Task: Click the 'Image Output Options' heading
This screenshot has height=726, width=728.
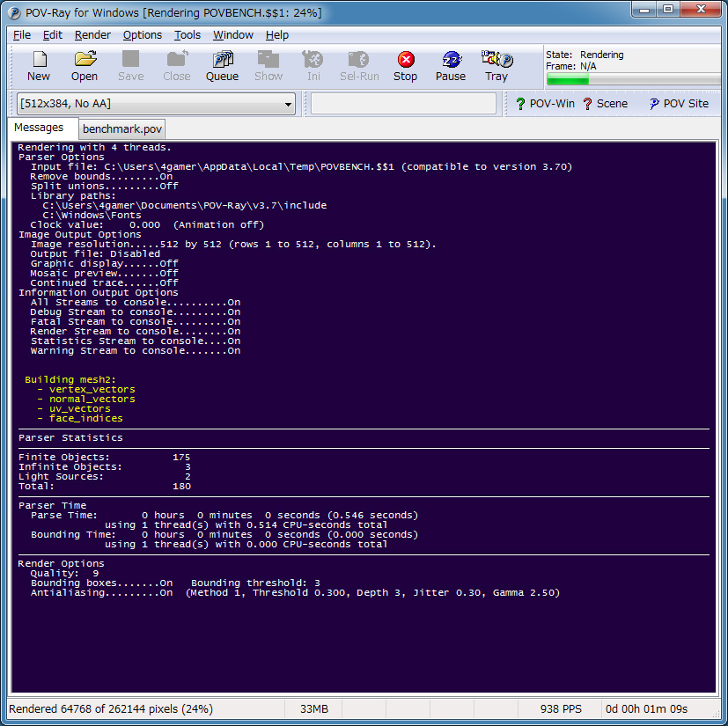Action: pyautogui.click(x=80, y=234)
